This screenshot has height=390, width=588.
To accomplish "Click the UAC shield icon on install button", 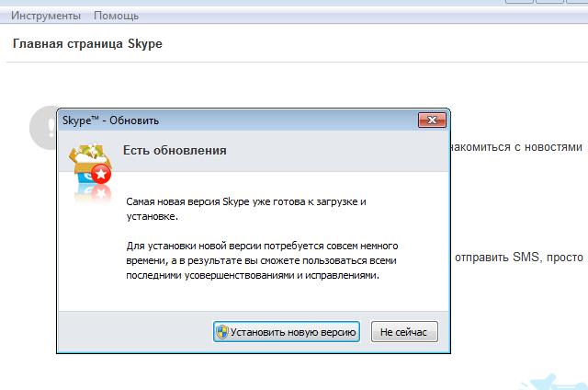I will pyautogui.click(x=221, y=332).
